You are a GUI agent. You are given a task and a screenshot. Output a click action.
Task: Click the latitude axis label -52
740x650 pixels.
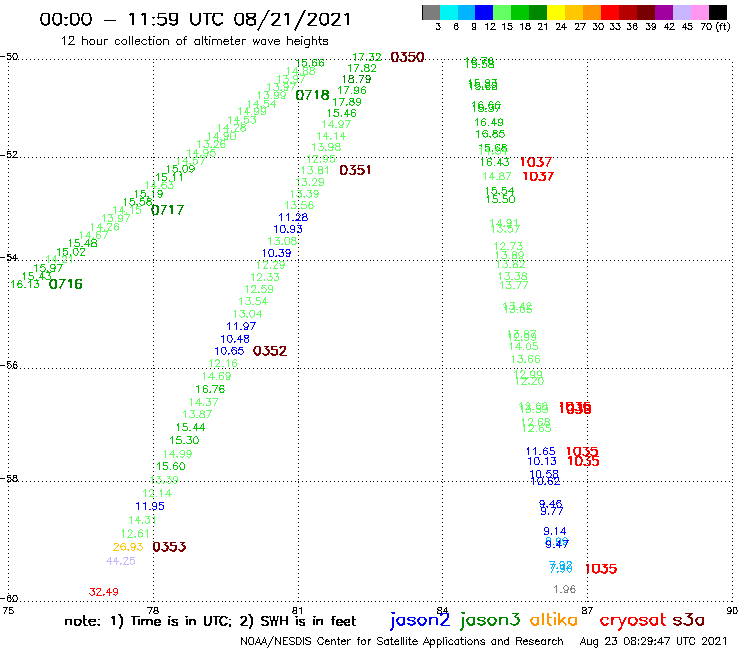(9, 154)
